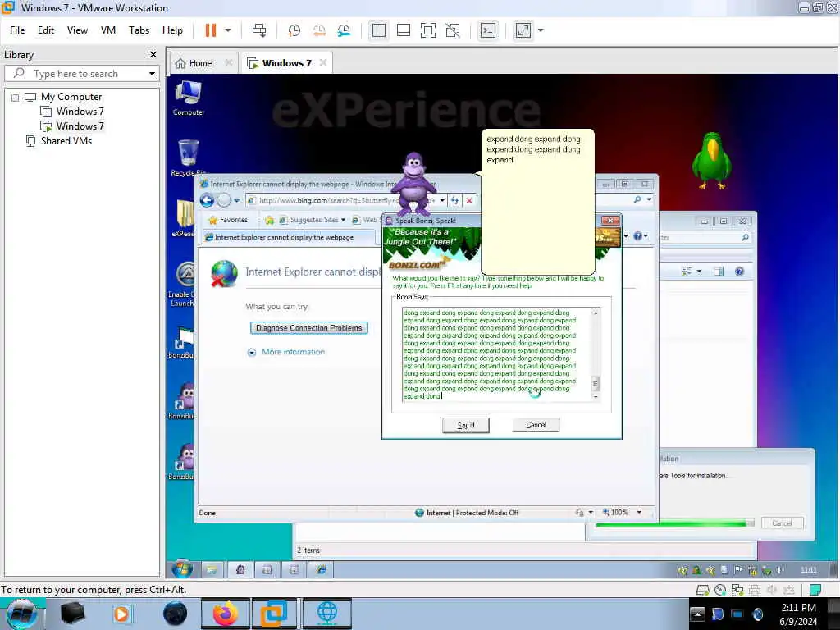Click the Internet Explorer back arrow
This screenshot has width=840, height=630.
pos(208,200)
